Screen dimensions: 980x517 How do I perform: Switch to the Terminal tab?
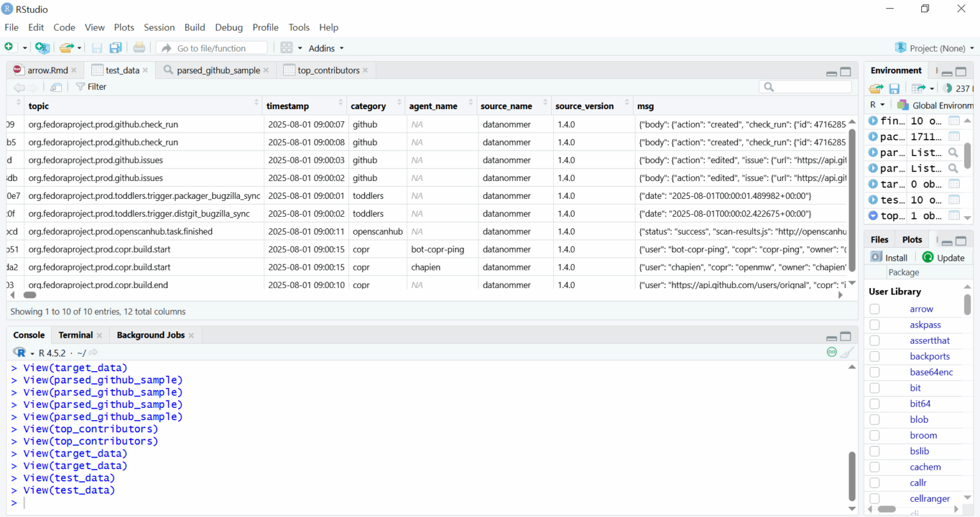pos(75,335)
